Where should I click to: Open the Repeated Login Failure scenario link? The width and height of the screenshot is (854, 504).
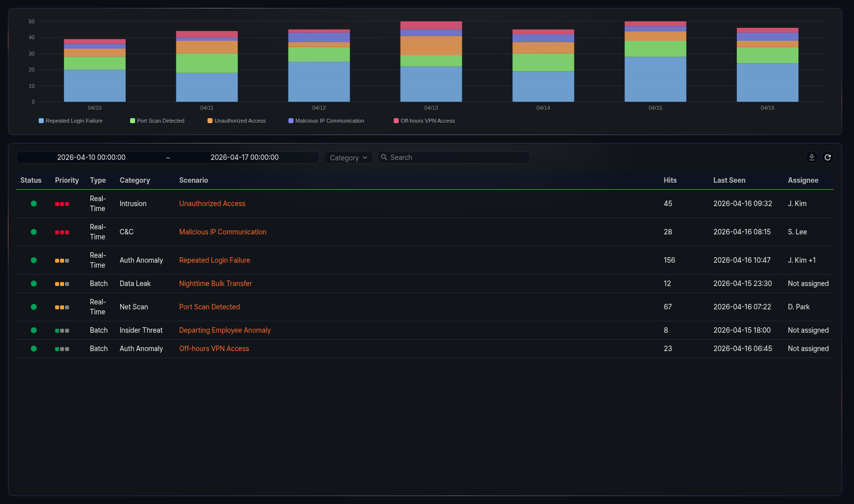pyautogui.click(x=214, y=260)
